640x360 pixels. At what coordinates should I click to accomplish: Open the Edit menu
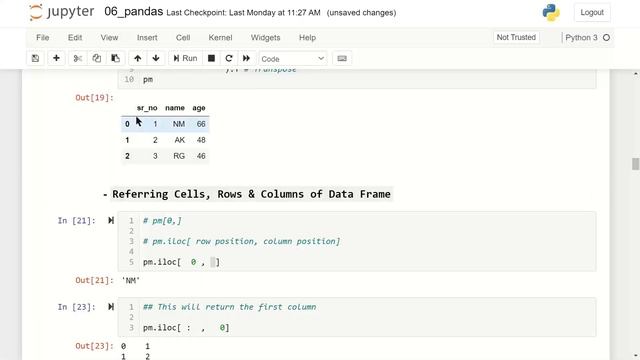75,38
